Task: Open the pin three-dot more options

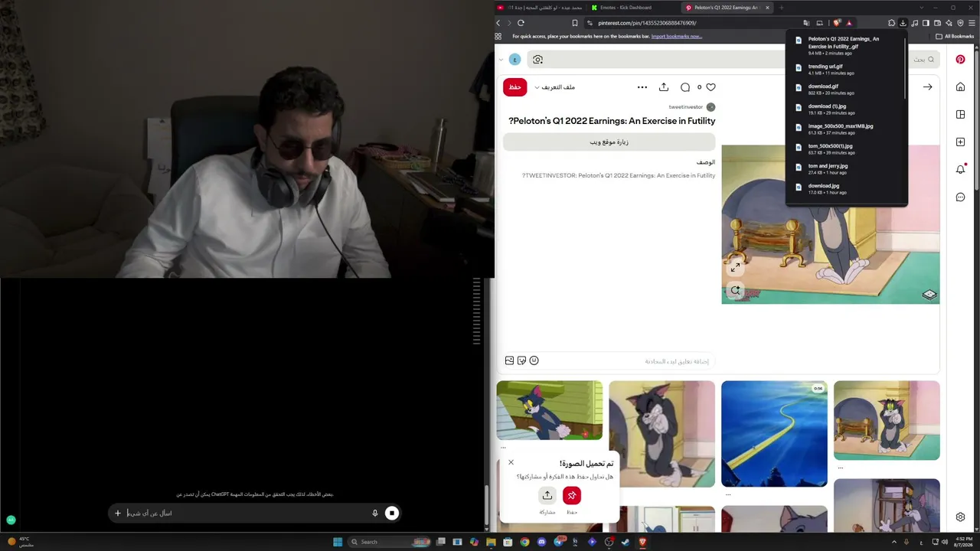Action: tap(642, 87)
